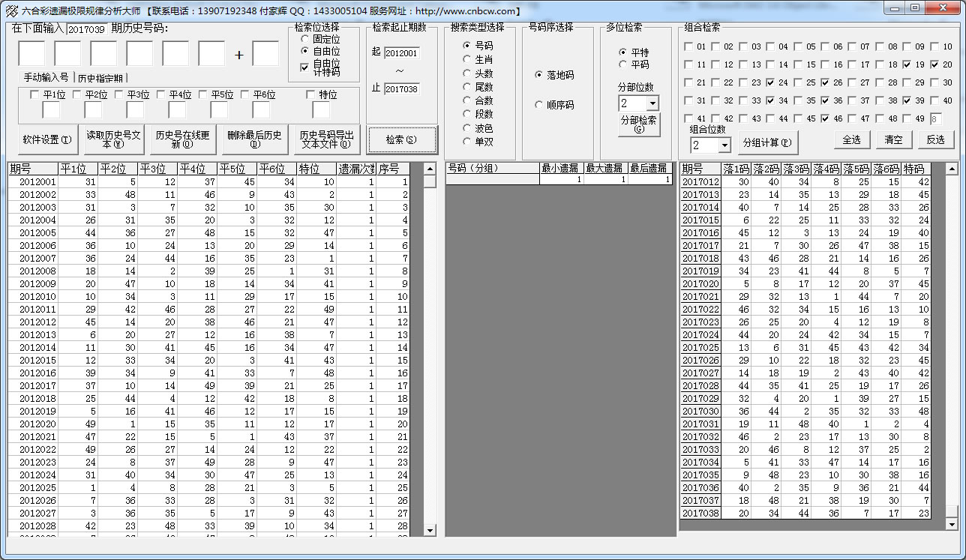966x560 pixels.
Task: Click the app icon in the title bar
Action: [11, 10]
